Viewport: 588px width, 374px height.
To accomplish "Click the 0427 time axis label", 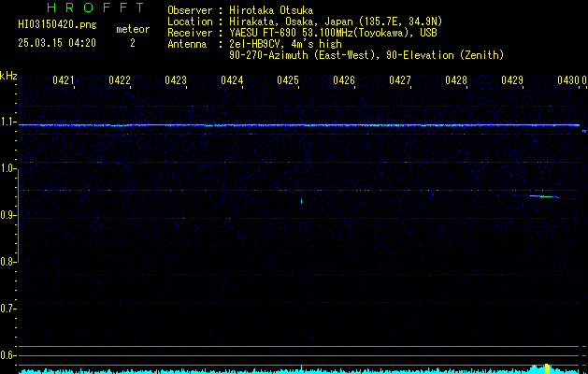I will point(400,80).
